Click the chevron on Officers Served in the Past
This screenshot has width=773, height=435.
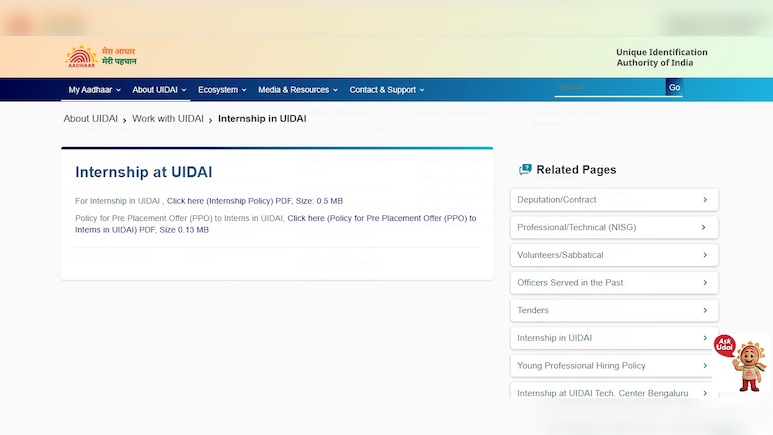[x=705, y=283]
